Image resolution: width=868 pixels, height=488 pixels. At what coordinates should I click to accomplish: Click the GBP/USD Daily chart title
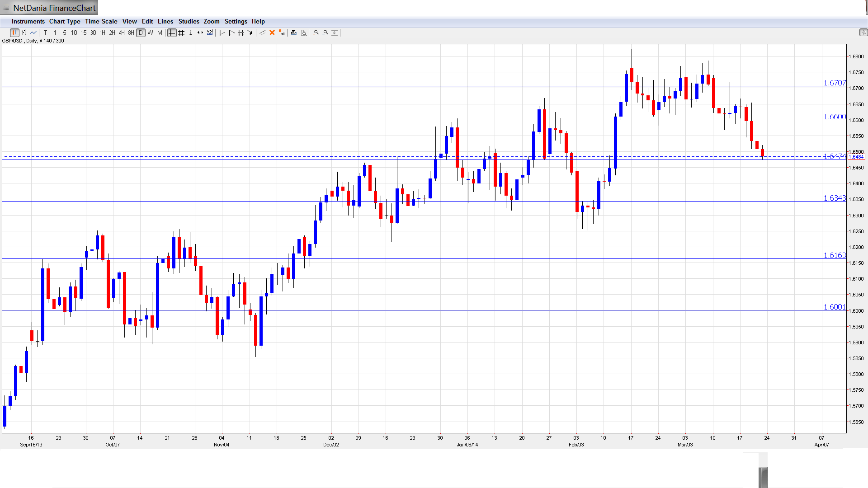[x=33, y=41]
